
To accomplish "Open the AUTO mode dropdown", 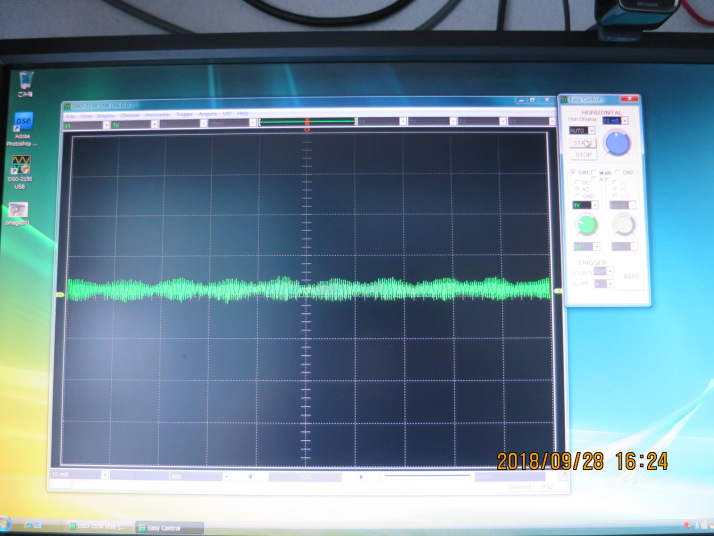I will pyautogui.click(x=592, y=130).
